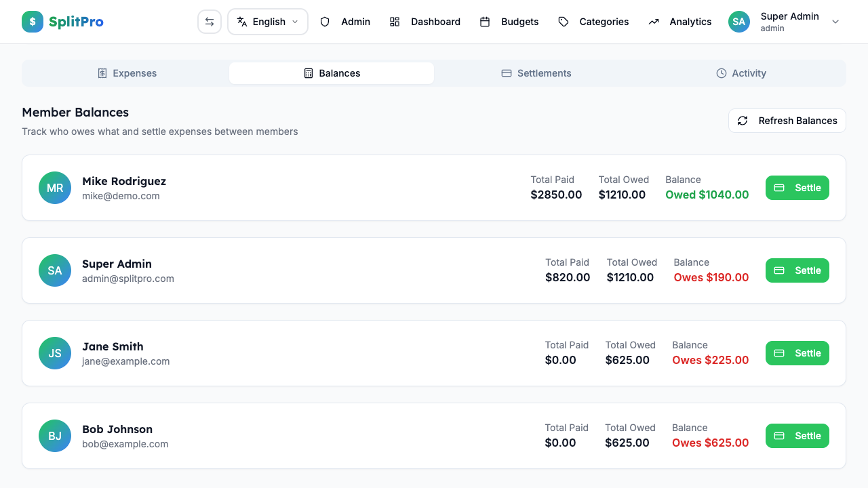The height and width of the screenshot is (488, 868).
Task: Expand the Super Admin account chevron
Action: [835, 22]
